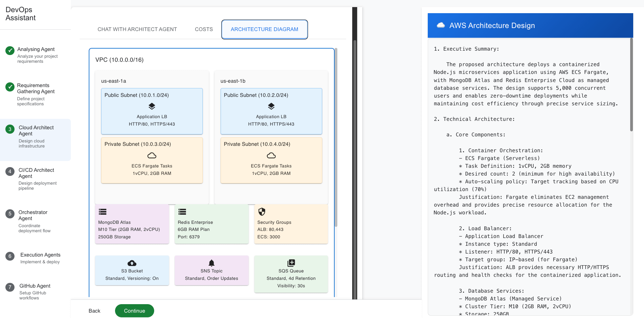Click the Visibility: 30s text
This screenshot has height=318, width=644.
291,286
